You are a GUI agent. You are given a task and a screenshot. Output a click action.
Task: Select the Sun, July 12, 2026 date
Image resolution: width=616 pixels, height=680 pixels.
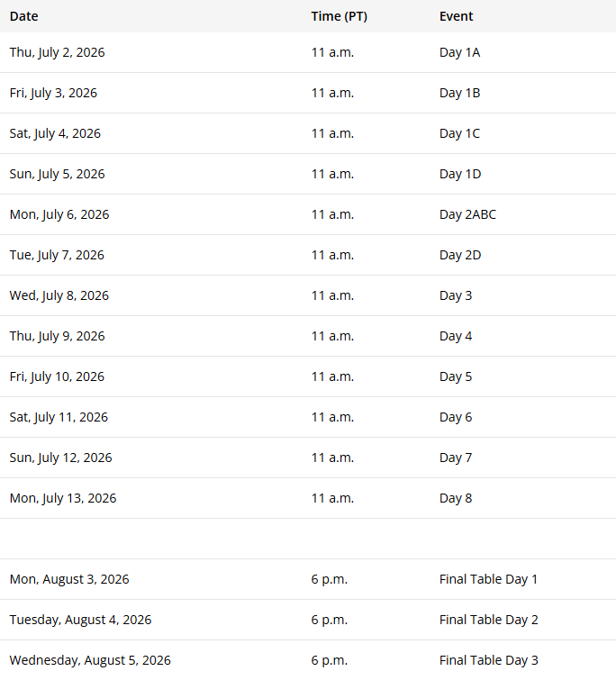(x=60, y=458)
